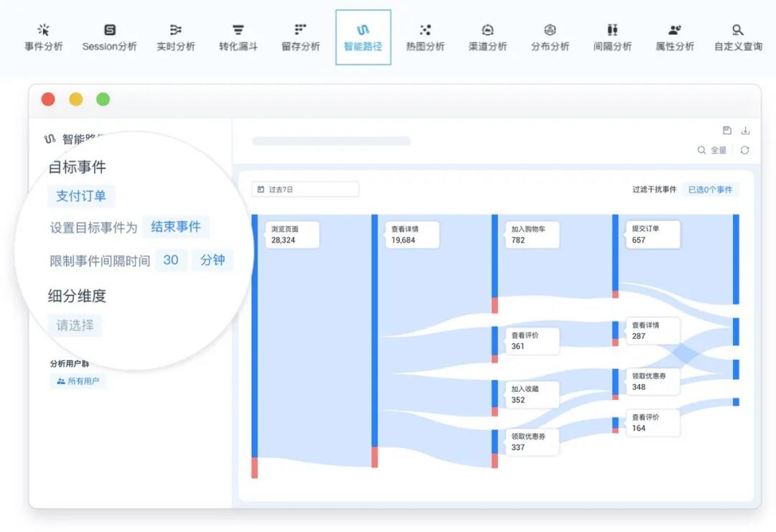Click the 加入收藏 352 node label

(x=532, y=395)
